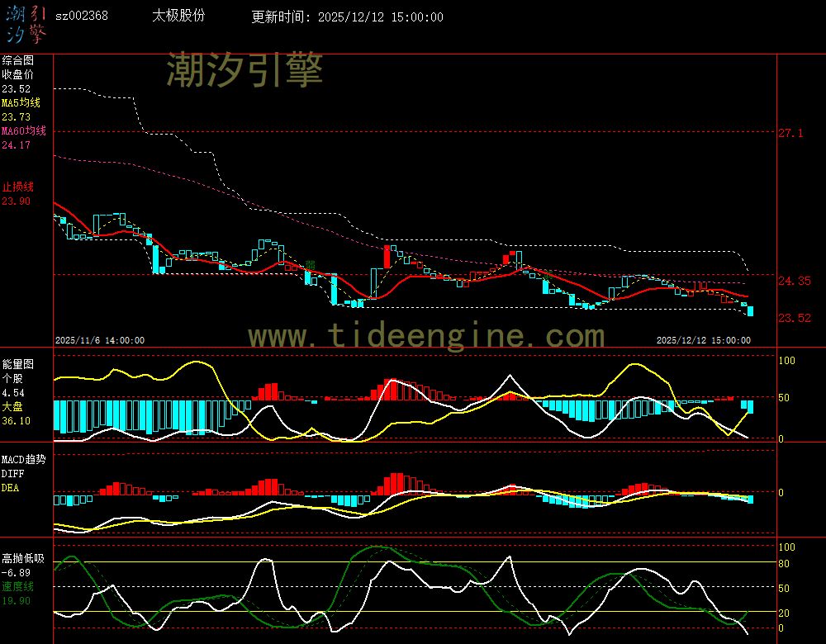This screenshot has height=644, width=826.
Task: Open the www.tideengine.com watermark link
Action: click(426, 336)
